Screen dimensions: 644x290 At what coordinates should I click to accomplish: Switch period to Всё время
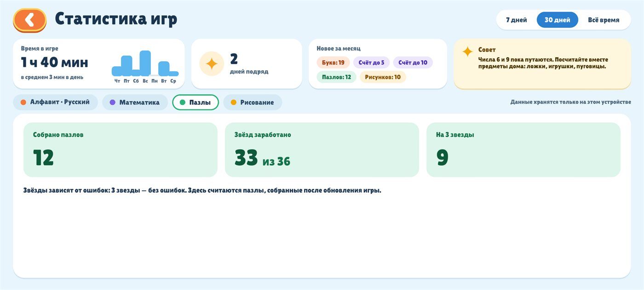pyautogui.click(x=603, y=20)
